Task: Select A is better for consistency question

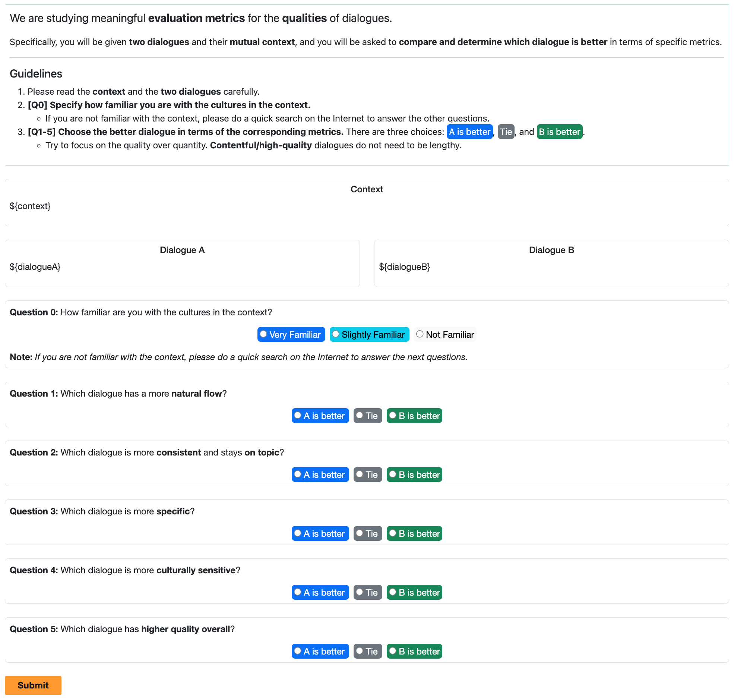Action: [298, 474]
